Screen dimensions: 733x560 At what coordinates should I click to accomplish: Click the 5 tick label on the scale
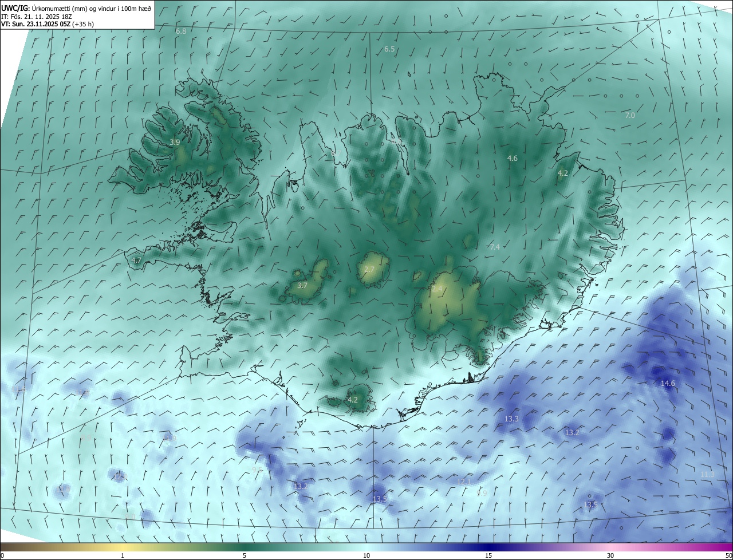tap(245, 555)
